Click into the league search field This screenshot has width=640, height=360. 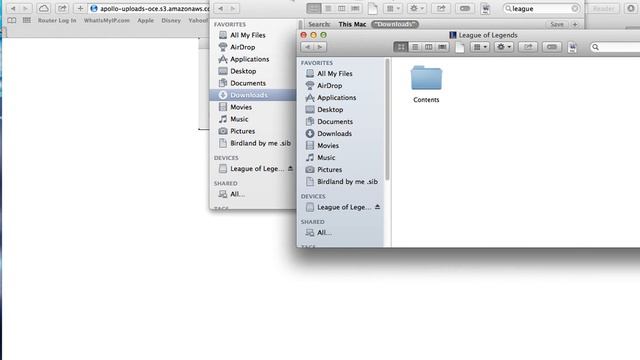[541, 9]
